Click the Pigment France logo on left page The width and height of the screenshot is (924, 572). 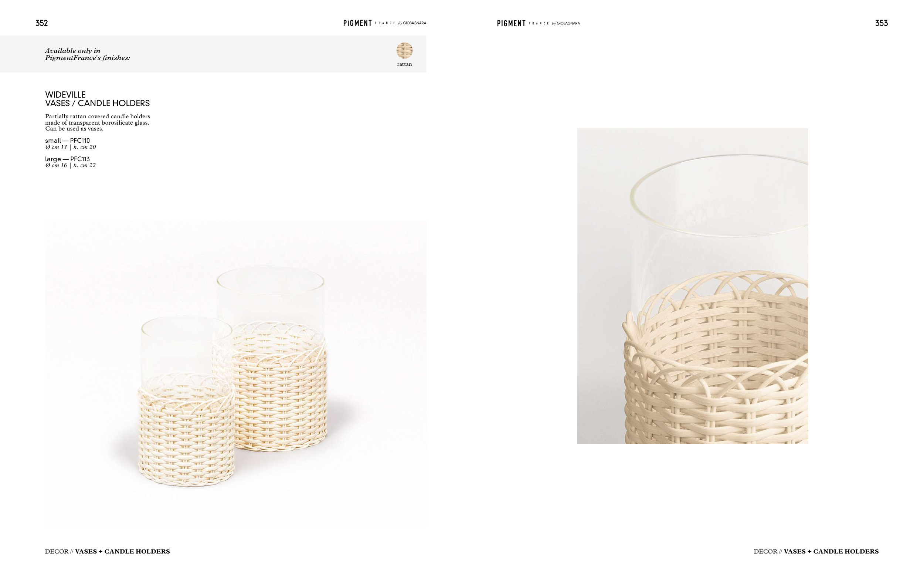click(x=384, y=23)
